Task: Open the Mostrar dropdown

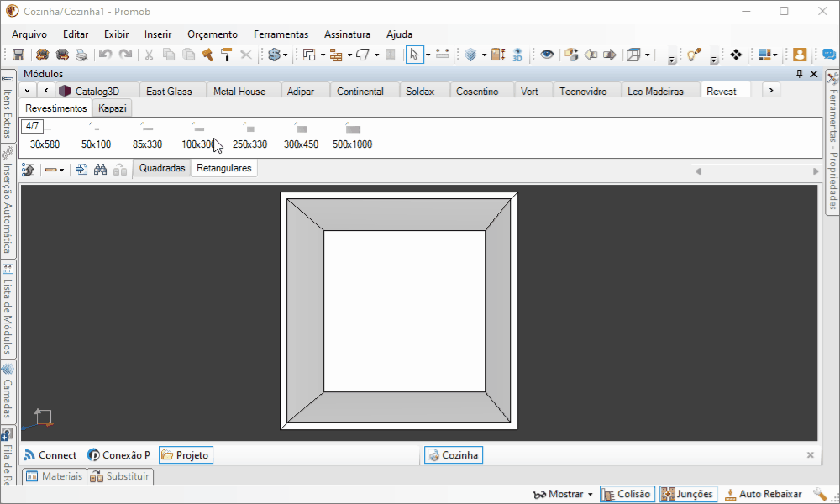Action: coord(563,494)
